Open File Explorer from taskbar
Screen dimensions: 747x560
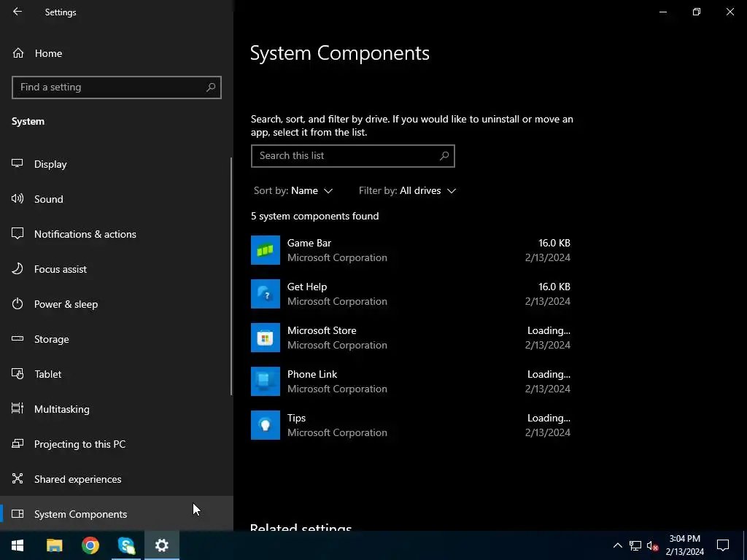coord(54,545)
